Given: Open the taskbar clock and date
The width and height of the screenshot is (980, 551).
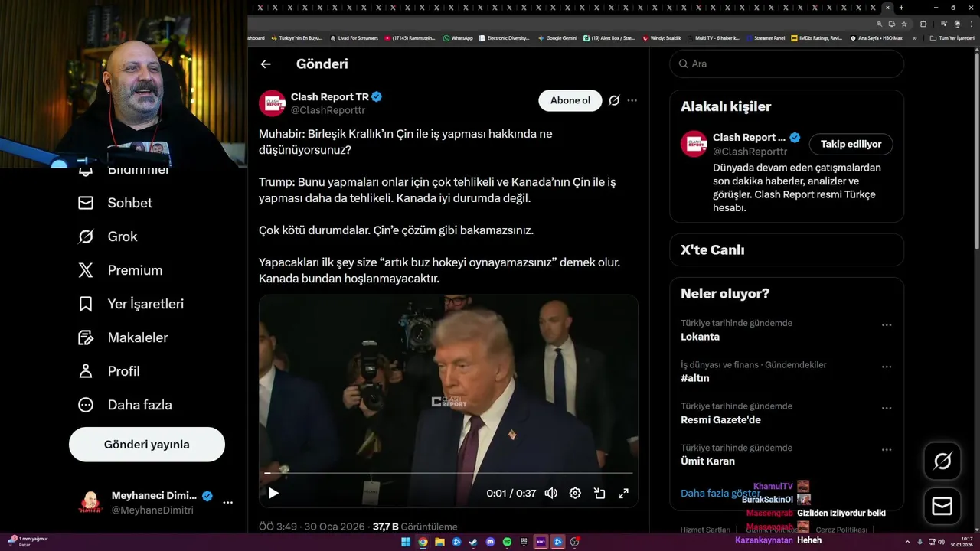Looking at the screenshot, I should pyautogui.click(x=961, y=542).
